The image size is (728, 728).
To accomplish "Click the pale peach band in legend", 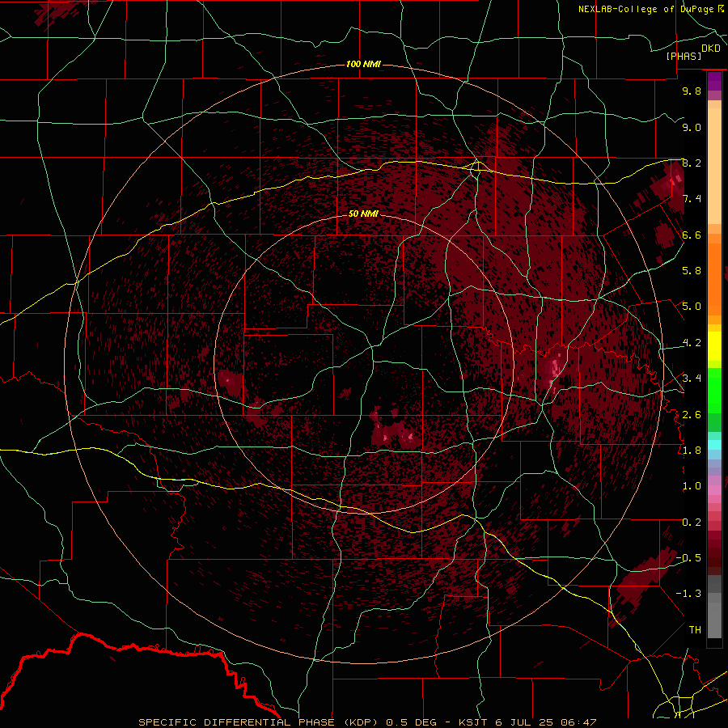I will pyautogui.click(x=714, y=167).
